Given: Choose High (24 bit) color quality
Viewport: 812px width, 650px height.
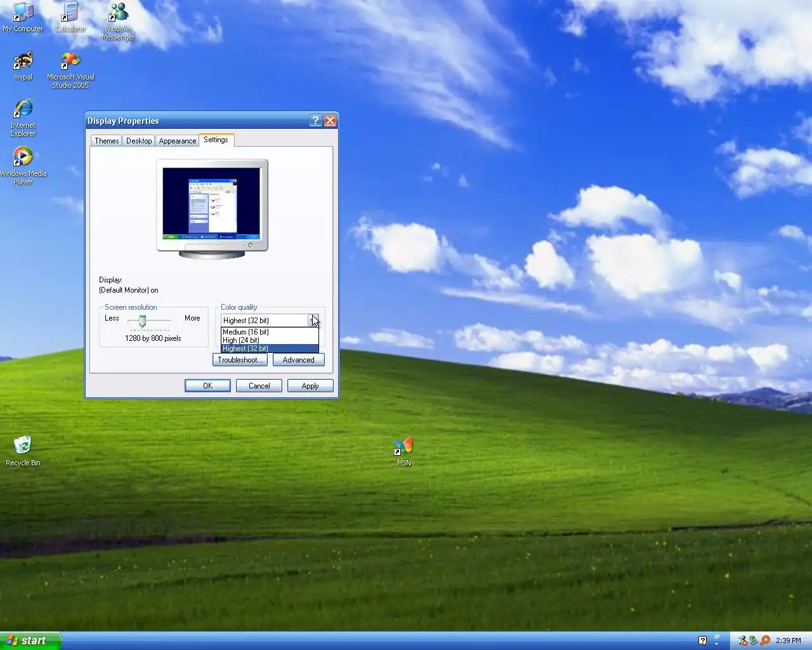Looking at the screenshot, I should pos(270,340).
